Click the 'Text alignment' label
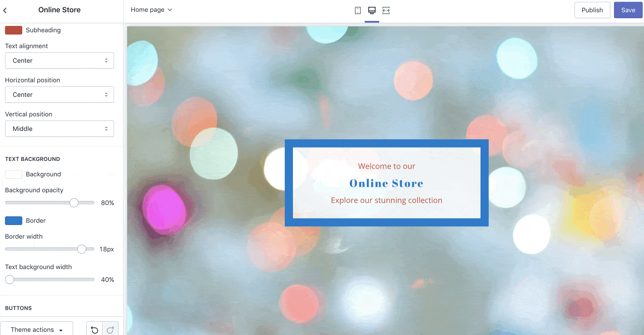Screen dimensions: 644x335 point(26,46)
